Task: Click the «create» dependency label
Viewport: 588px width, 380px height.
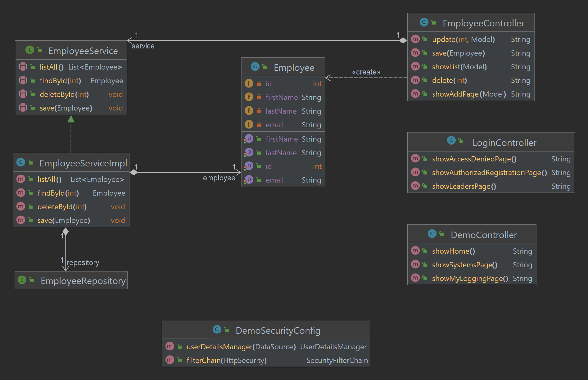Action: 366,72
